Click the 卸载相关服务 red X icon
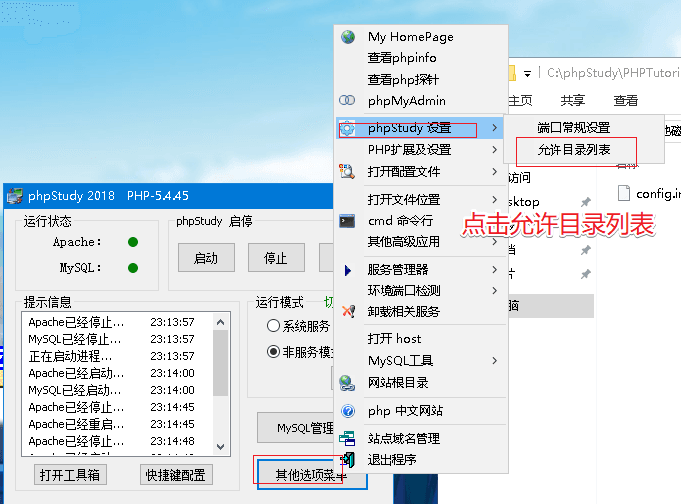 348,311
